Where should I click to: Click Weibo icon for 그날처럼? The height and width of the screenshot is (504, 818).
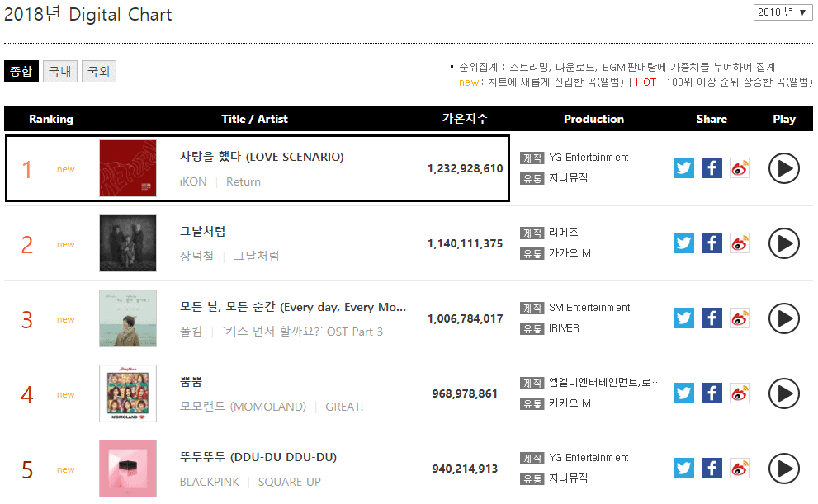[x=740, y=243]
